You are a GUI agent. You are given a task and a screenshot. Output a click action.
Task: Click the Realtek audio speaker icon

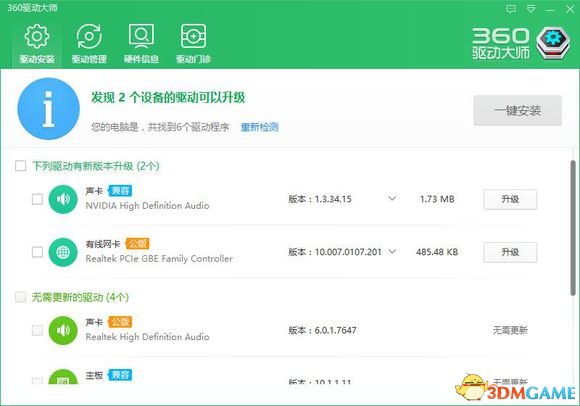(x=63, y=330)
